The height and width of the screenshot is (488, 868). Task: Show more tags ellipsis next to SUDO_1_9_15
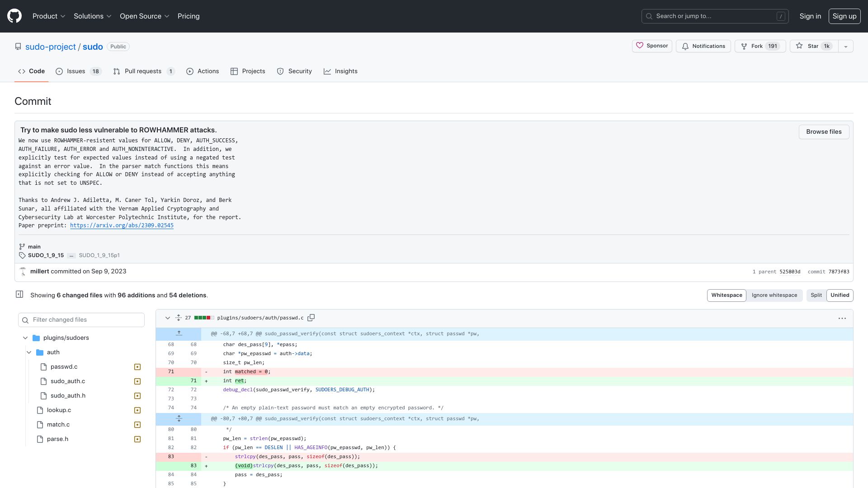tap(71, 256)
